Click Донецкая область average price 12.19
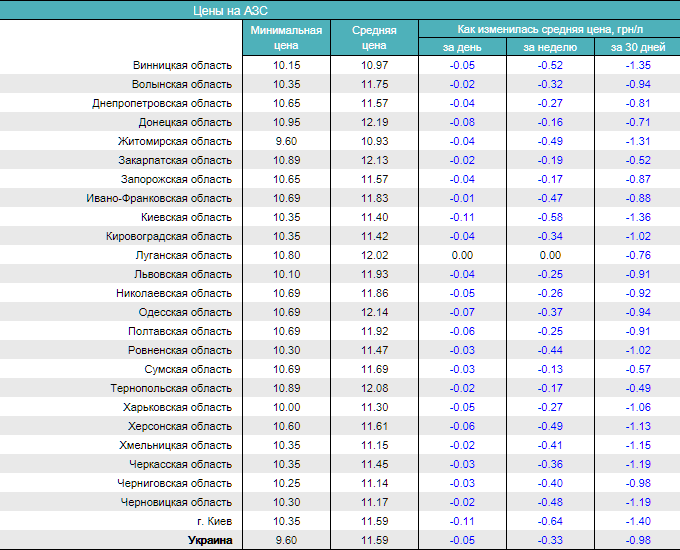Viewport: 680px width, 550px height. pos(374,122)
